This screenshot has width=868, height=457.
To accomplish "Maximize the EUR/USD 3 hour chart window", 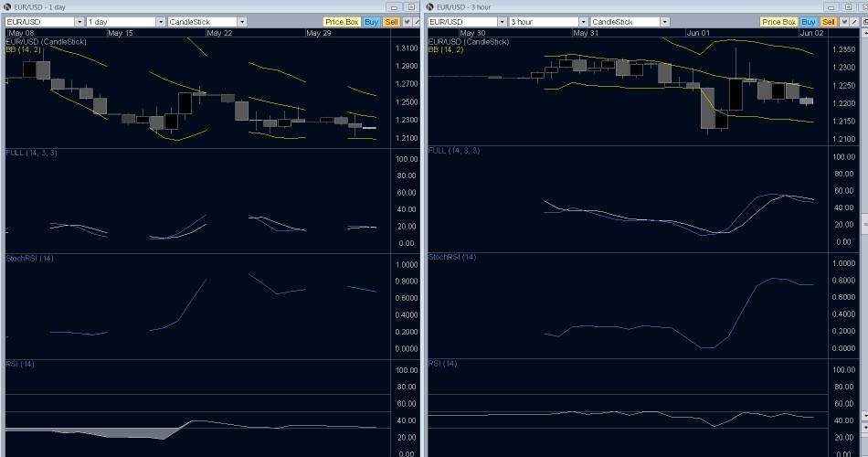I will [x=848, y=7].
